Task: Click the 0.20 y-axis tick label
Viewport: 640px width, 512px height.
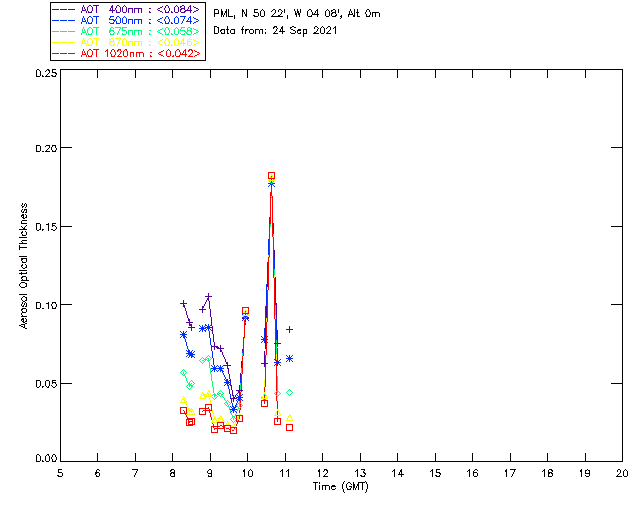Action: click(x=46, y=148)
